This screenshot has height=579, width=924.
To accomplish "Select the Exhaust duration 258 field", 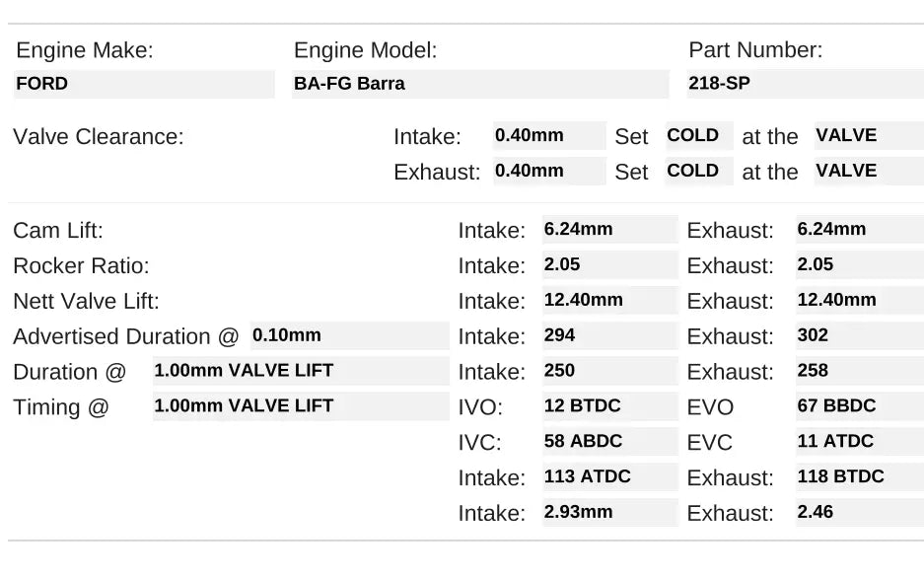I will click(859, 371).
